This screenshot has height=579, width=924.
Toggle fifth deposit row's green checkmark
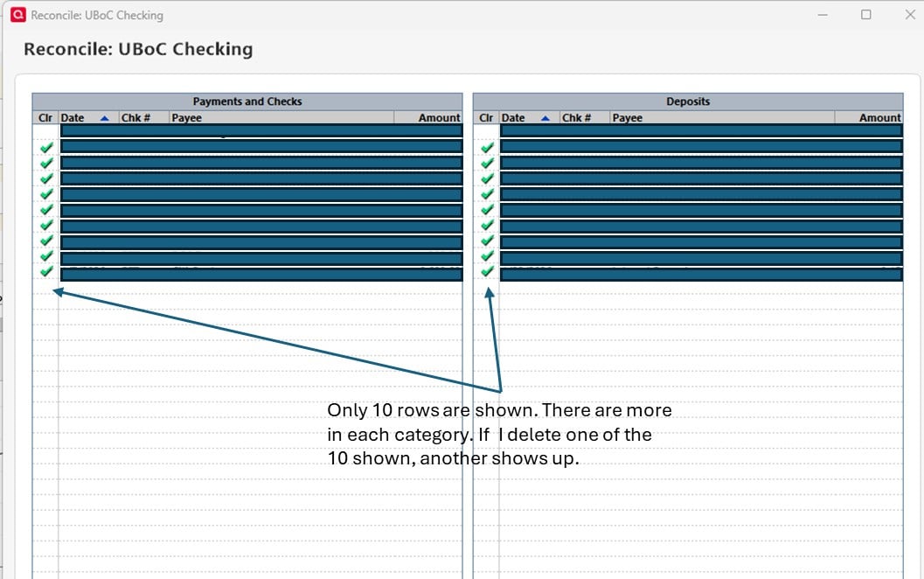point(487,194)
